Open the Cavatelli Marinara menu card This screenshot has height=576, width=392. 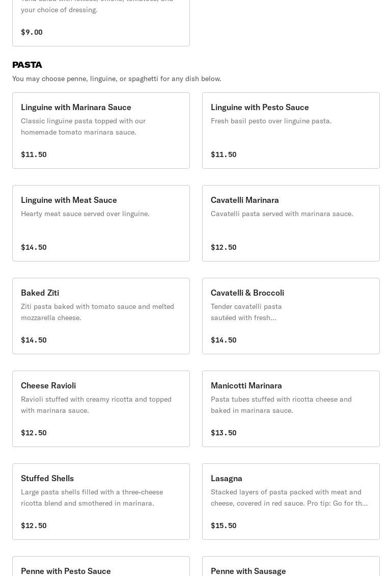[x=291, y=223]
